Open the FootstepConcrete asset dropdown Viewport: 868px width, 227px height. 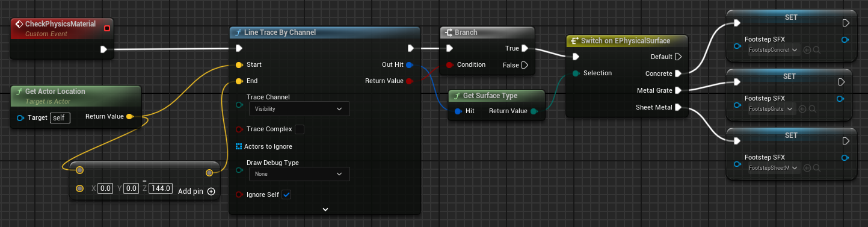(775, 50)
